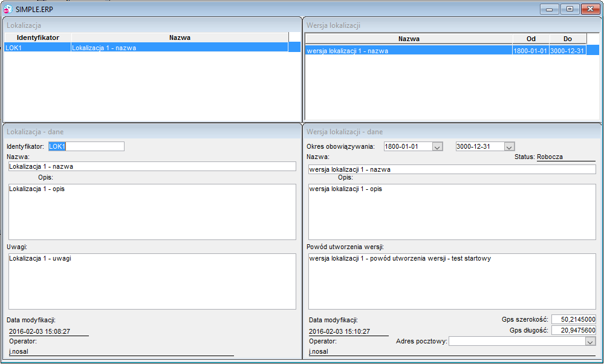
Task: Select 'Lokalizacja 1 - nazwa' table cell
Action: pos(180,48)
